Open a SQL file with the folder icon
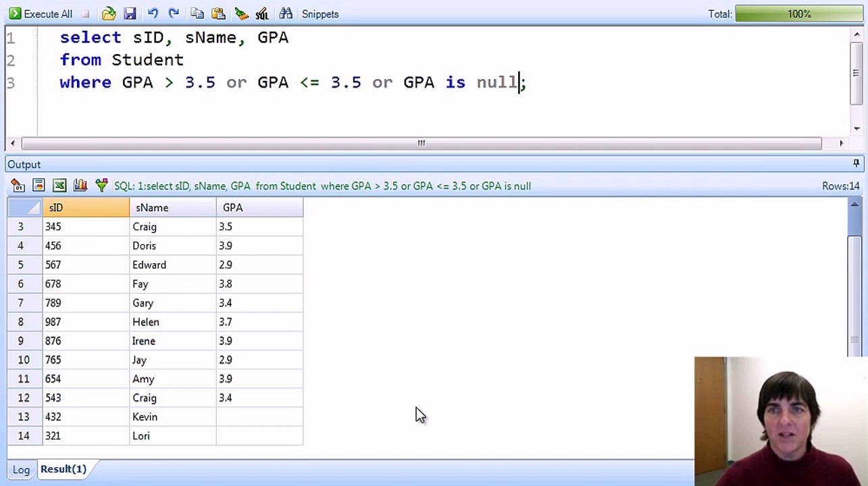The image size is (868, 486). (109, 13)
